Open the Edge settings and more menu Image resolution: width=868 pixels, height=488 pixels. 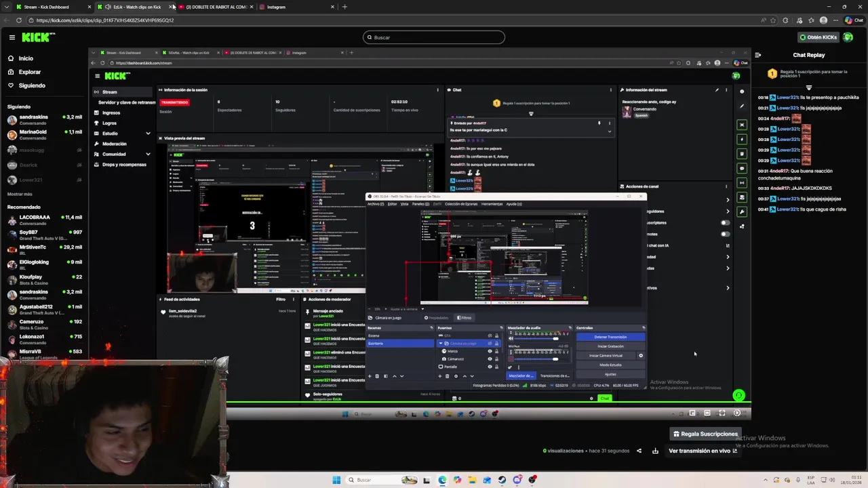pyautogui.click(x=836, y=20)
